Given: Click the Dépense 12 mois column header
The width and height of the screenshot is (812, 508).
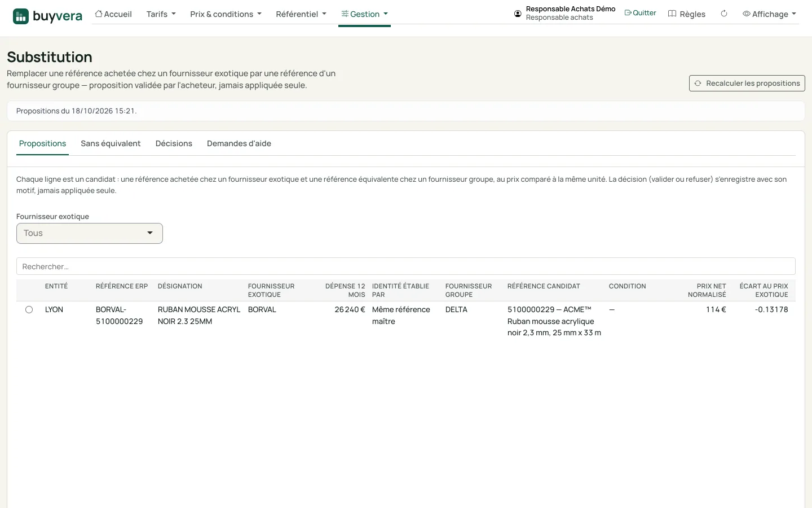Looking at the screenshot, I should click(345, 290).
